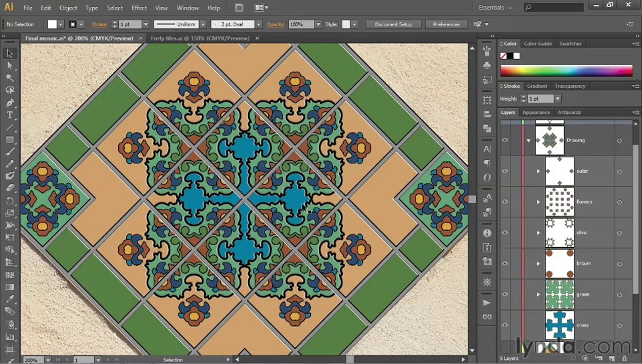Expand the olive sublayer
This screenshot has width=642, height=364.
tap(538, 233)
